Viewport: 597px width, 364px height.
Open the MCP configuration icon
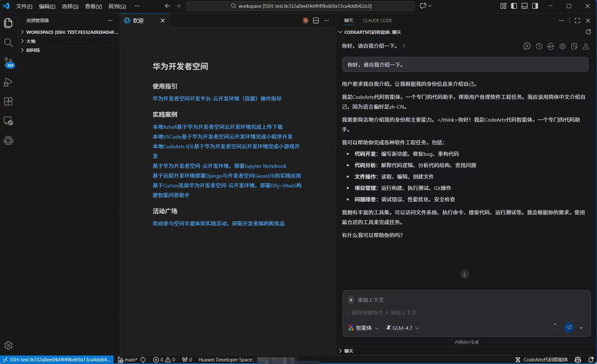pos(550,46)
